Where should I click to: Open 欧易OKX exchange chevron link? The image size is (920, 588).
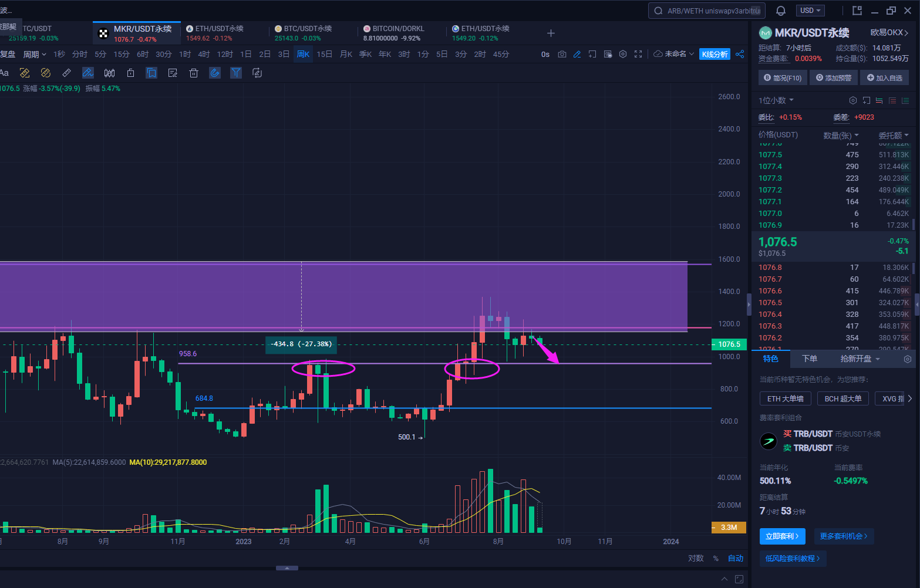(x=889, y=33)
